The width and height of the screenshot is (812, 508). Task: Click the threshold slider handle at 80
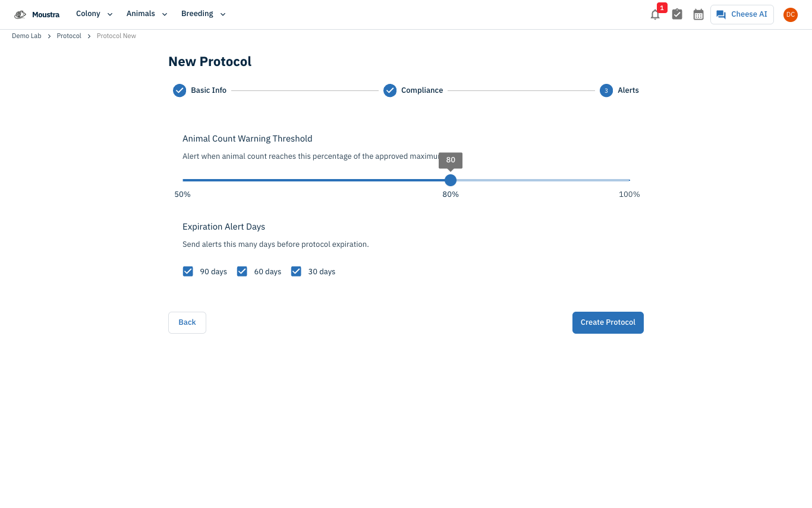(451, 180)
